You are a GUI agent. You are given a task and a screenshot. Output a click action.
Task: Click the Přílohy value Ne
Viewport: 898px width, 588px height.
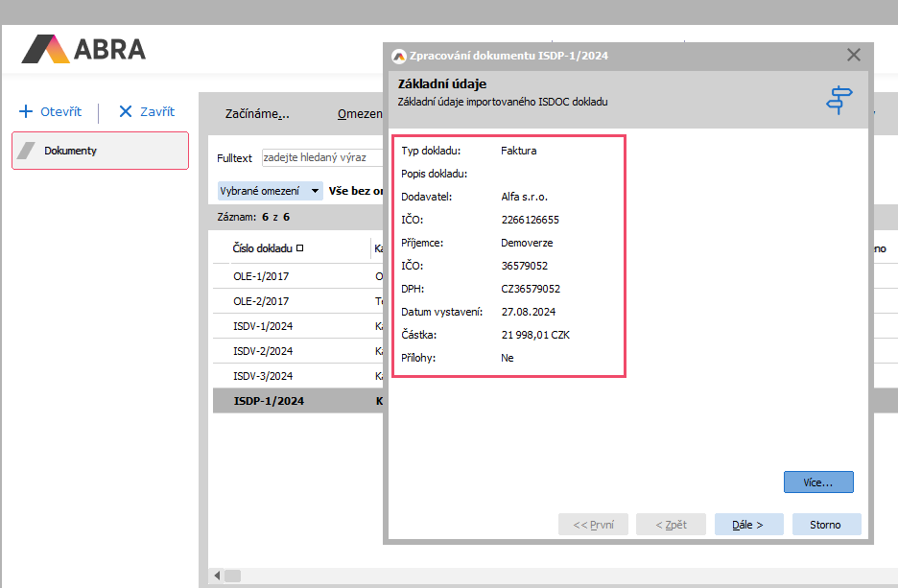click(x=507, y=358)
